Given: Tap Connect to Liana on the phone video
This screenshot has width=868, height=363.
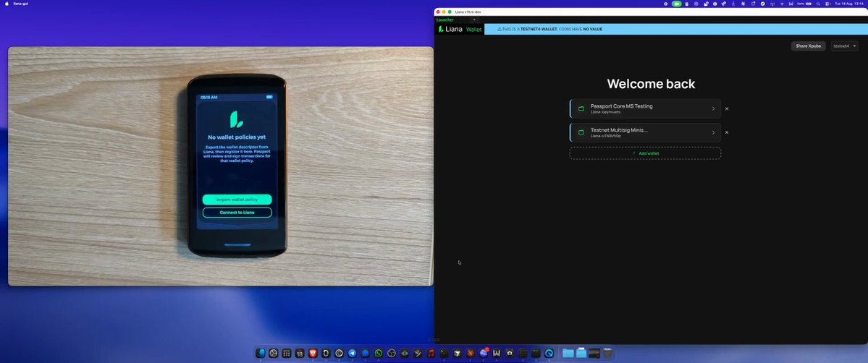Looking at the screenshot, I should 237,213.
